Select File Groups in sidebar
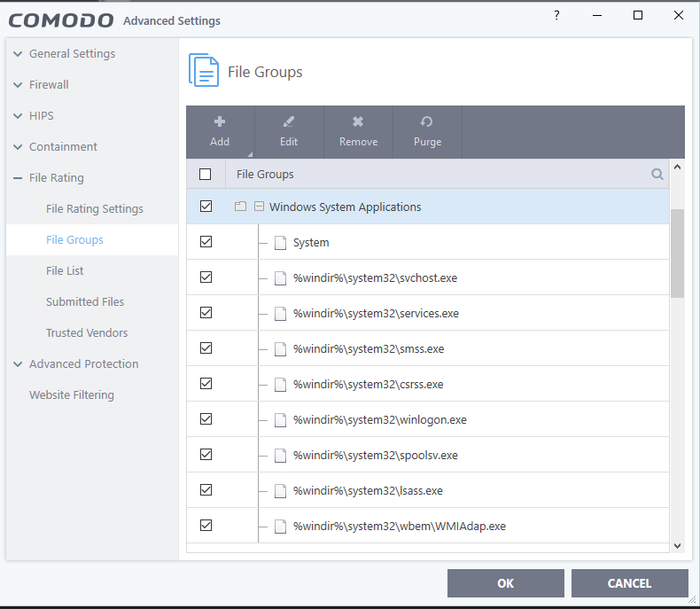This screenshot has height=609, width=700. click(74, 239)
